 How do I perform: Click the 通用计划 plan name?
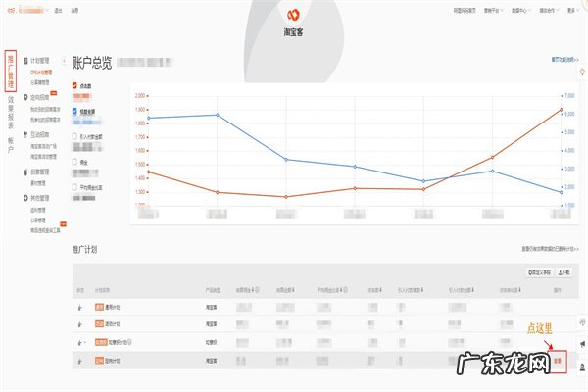point(113,307)
